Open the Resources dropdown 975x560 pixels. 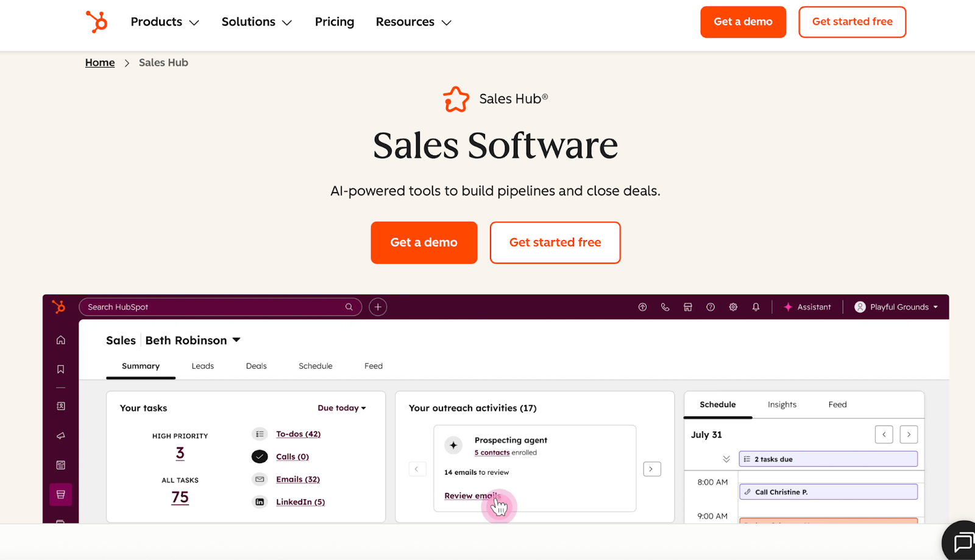click(414, 22)
